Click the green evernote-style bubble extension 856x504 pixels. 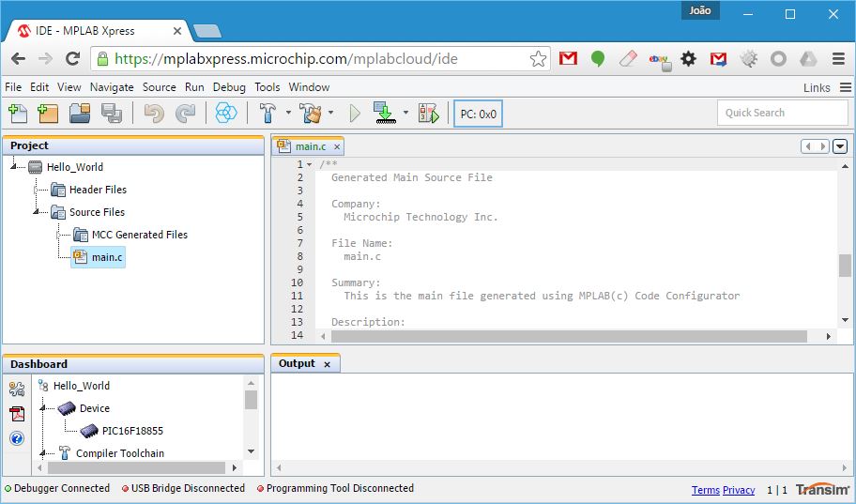pyautogui.click(x=598, y=59)
